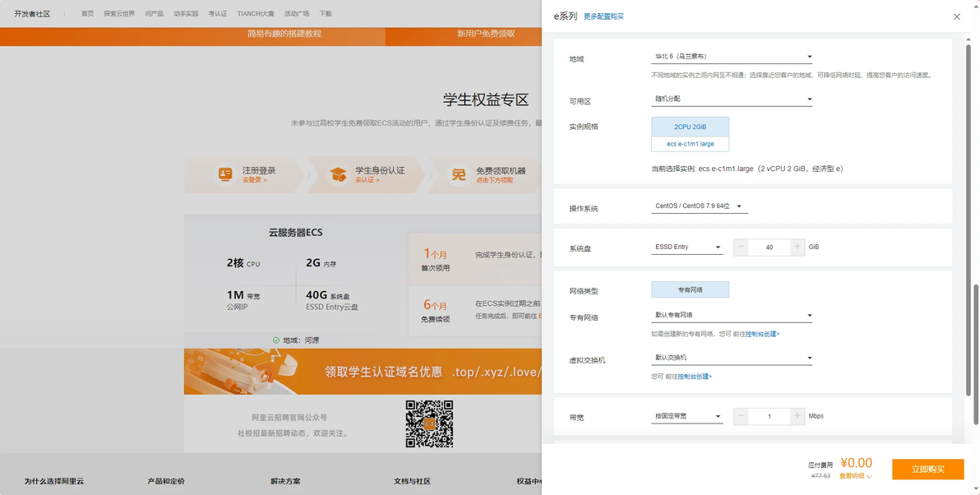This screenshot has height=495, width=980.
Task: Open the 首页 nav item
Action: pos(87,14)
